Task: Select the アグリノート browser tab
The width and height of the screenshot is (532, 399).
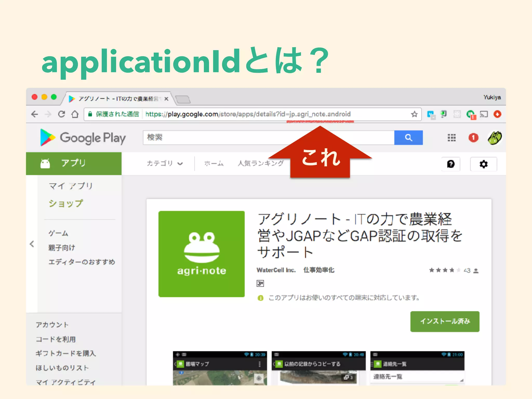Action: 116,99
